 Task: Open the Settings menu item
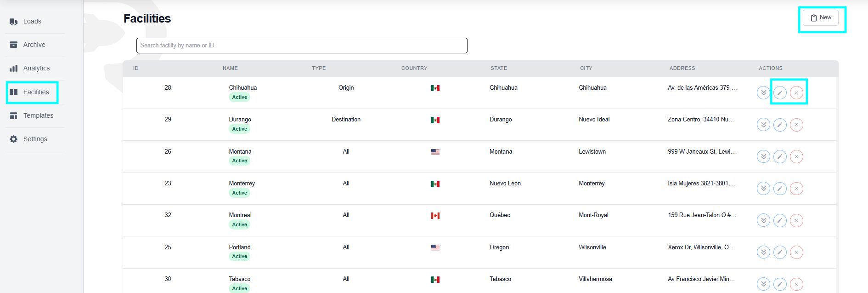(x=35, y=139)
